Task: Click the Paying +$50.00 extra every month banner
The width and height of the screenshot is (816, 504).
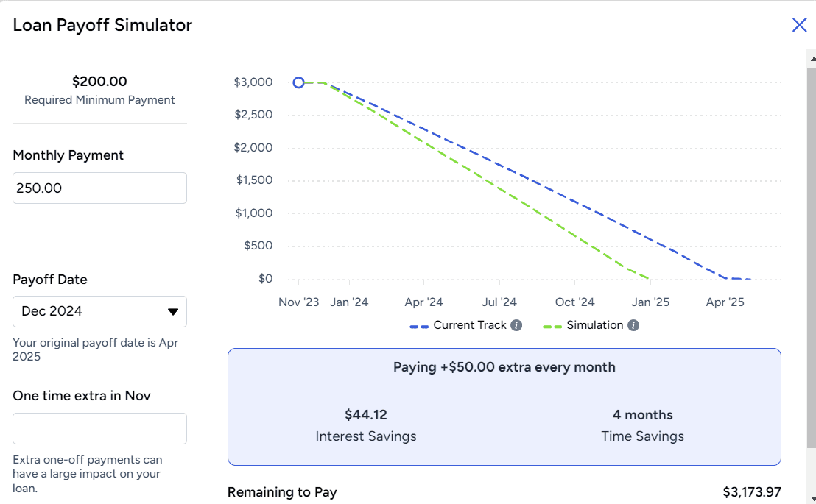Action: (504, 367)
